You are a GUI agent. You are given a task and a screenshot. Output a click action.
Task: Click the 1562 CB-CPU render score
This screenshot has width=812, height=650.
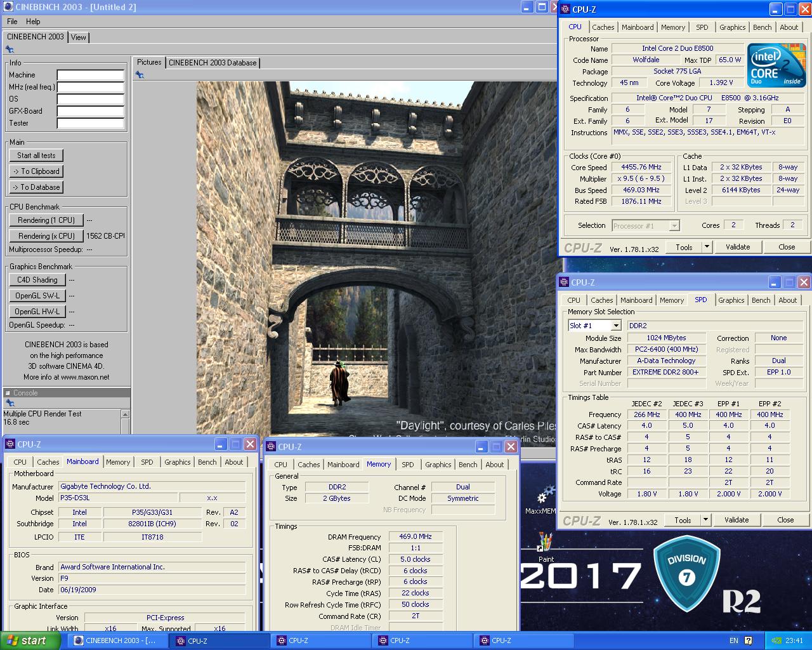tap(105, 236)
